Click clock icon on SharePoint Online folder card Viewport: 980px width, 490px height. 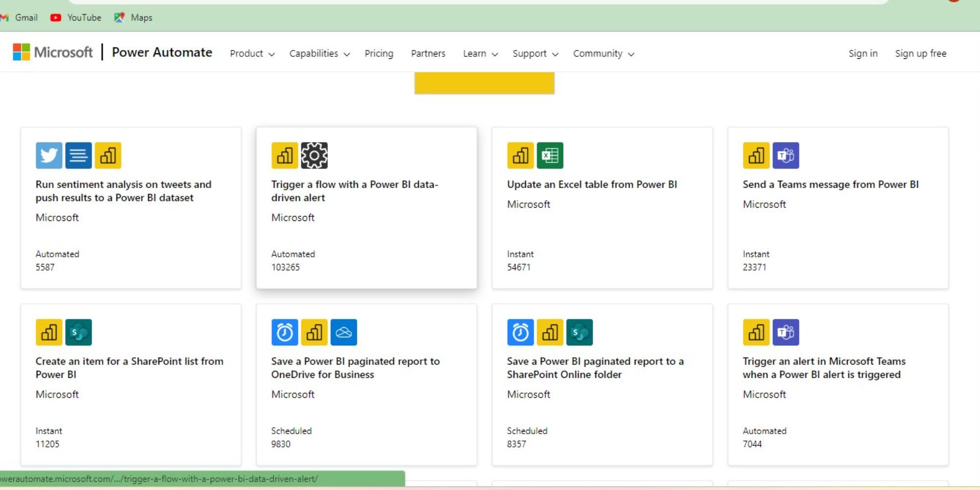[520, 332]
